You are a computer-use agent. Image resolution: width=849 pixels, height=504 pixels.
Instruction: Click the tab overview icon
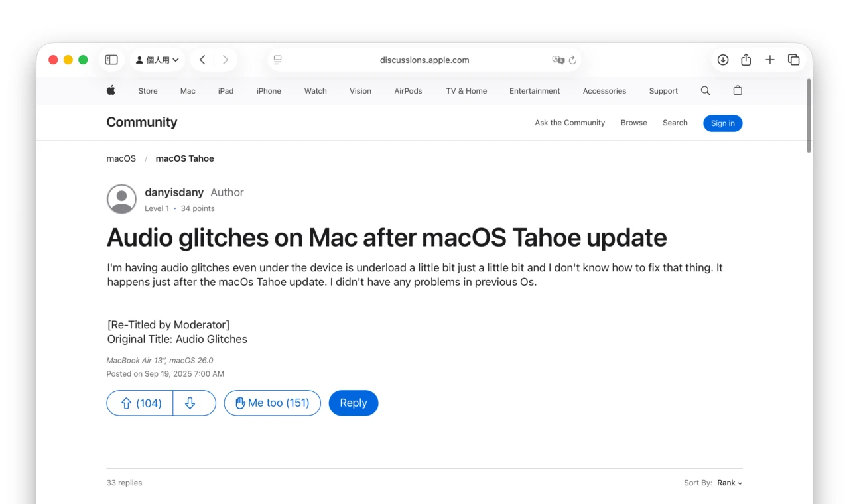(793, 59)
